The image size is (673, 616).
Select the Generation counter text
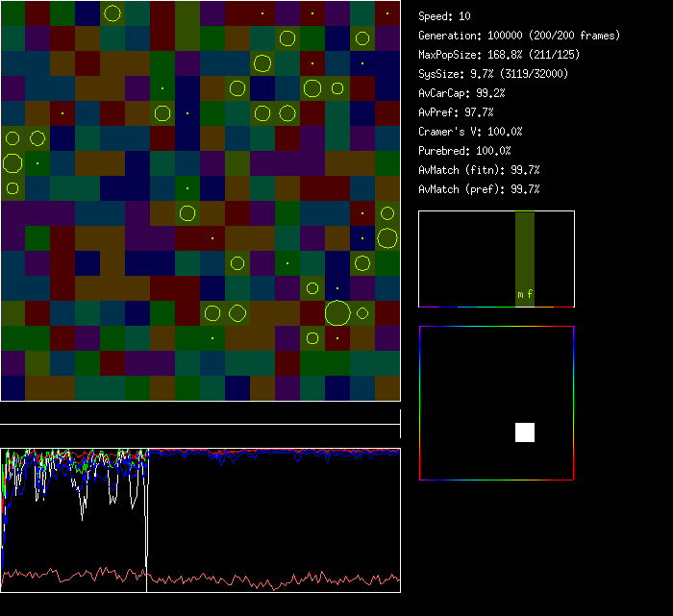tap(519, 36)
